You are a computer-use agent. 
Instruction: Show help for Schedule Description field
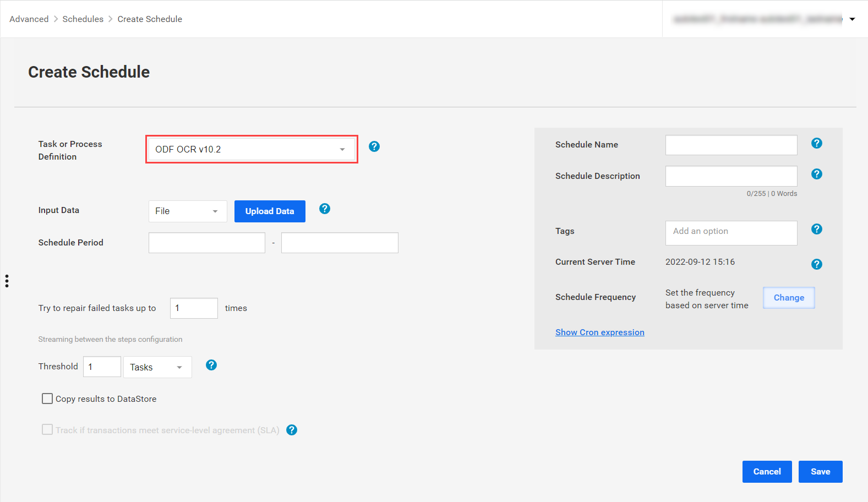[817, 174]
